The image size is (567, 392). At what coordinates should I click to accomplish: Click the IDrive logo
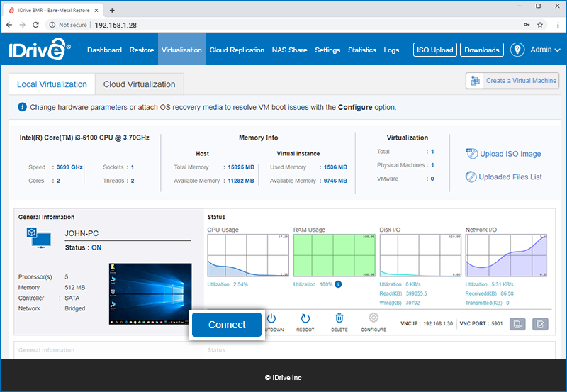pos(40,49)
